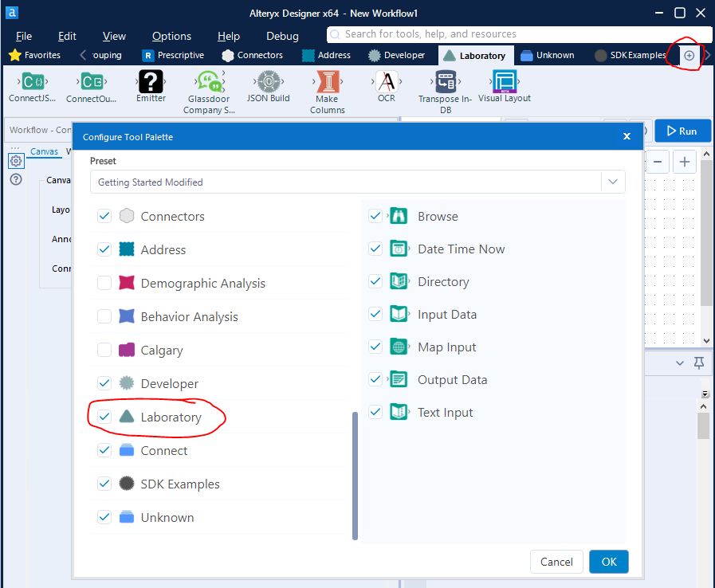This screenshot has height=588, width=715.
Task: Uncheck the Laboratory category
Action: click(104, 417)
